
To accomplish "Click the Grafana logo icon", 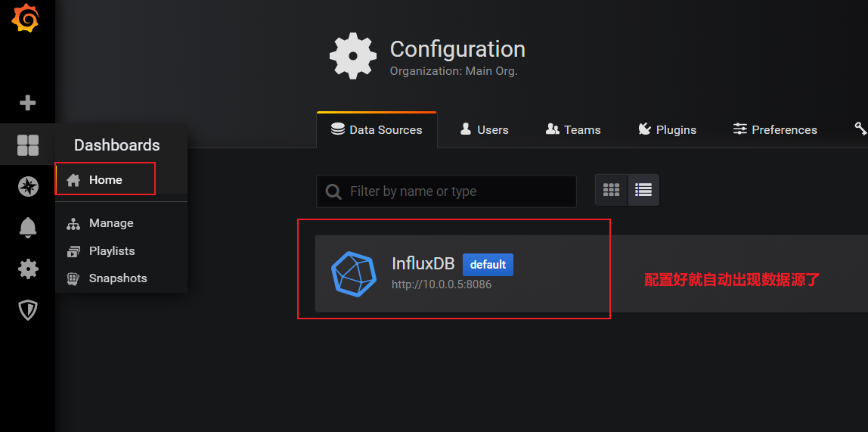I will tap(25, 19).
